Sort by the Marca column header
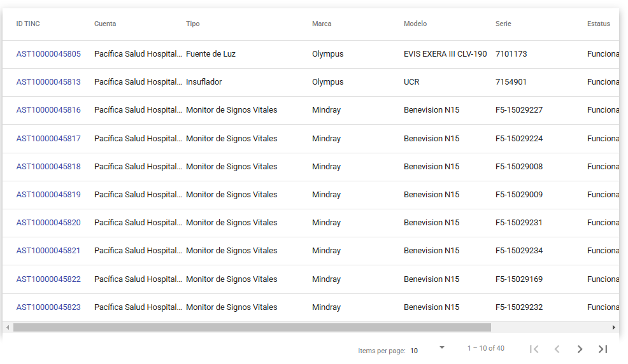The height and width of the screenshot is (364, 628). click(x=322, y=24)
